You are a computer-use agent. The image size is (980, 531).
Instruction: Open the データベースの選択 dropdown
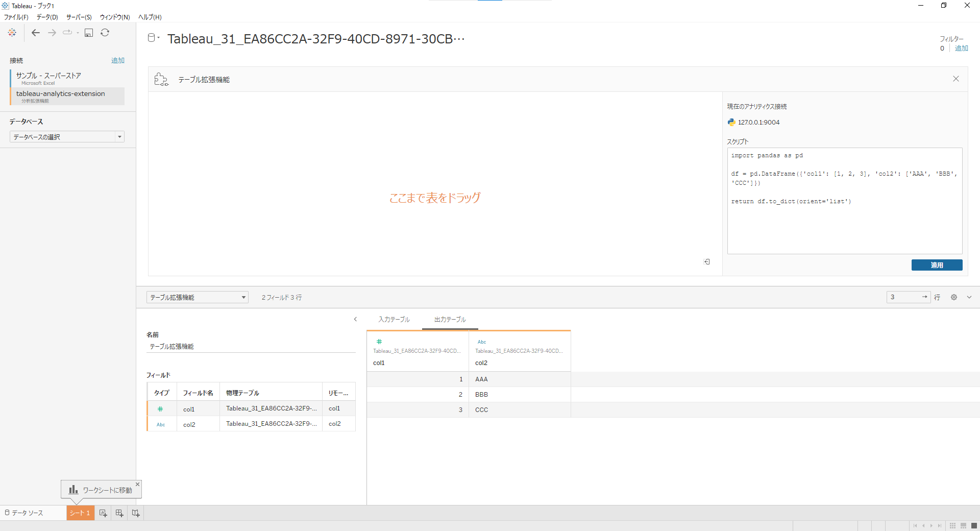pyautogui.click(x=67, y=137)
